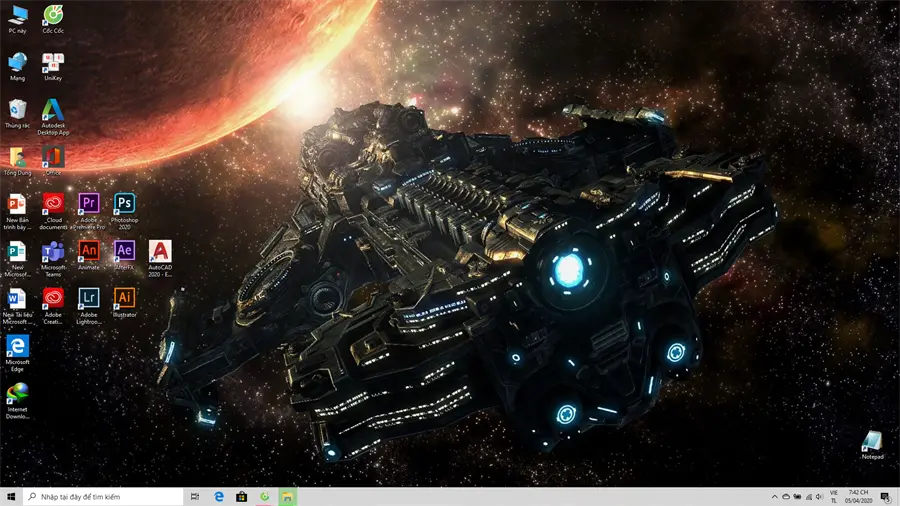Select the UniKey desktop icon

coord(53,66)
